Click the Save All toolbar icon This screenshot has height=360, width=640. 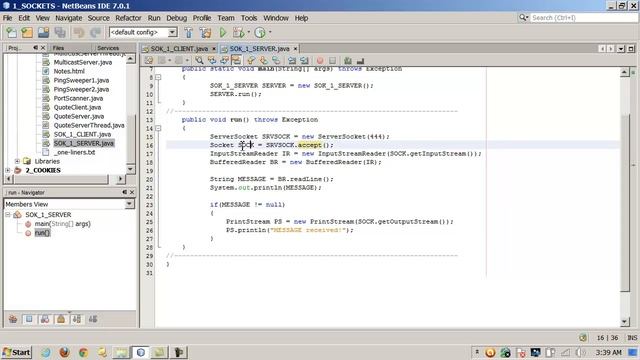tap(60, 33)
